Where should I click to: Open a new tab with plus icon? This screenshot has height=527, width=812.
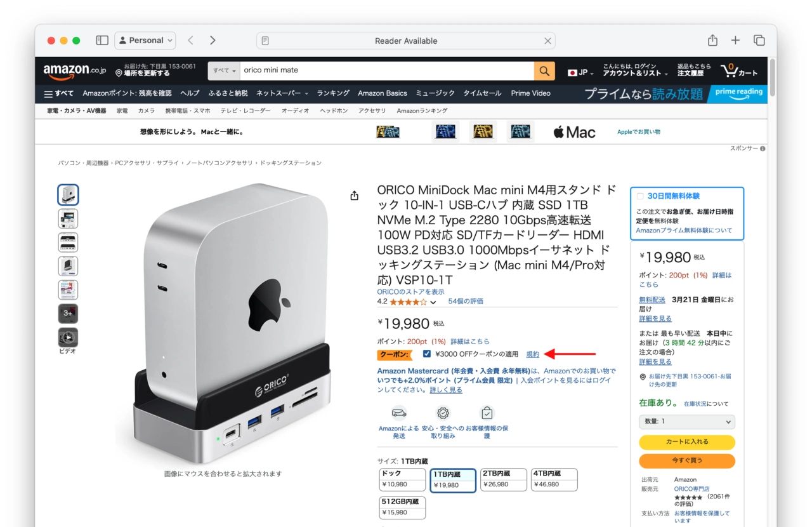pyautogui.click(x=735, y=41)
